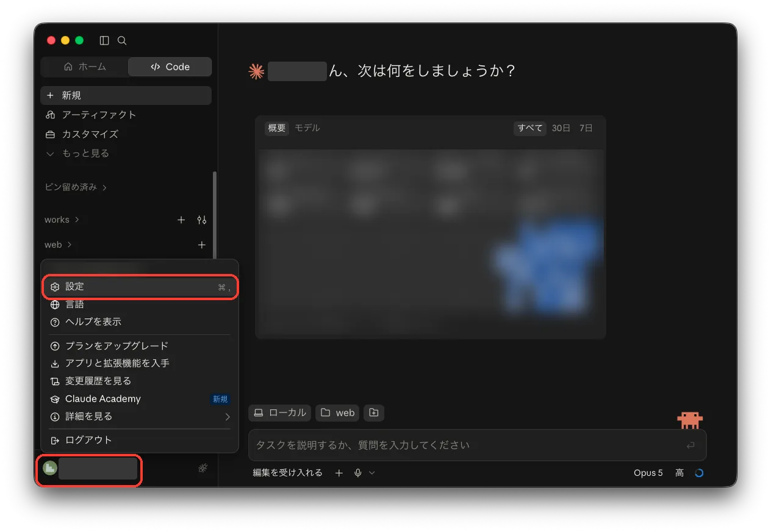Expand the works project group
771x532 pixels.
click(62, 220)
